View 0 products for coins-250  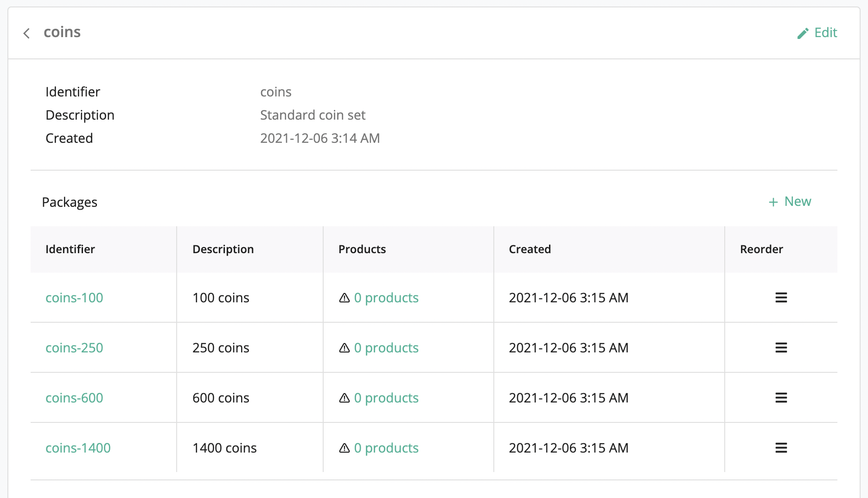pos(386,348)
